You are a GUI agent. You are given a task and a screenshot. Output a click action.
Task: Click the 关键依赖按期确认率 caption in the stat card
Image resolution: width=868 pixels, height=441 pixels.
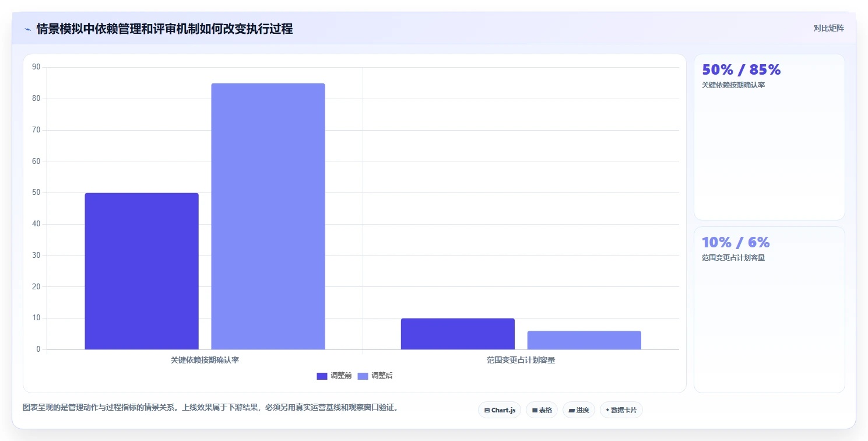click(733, 85)
